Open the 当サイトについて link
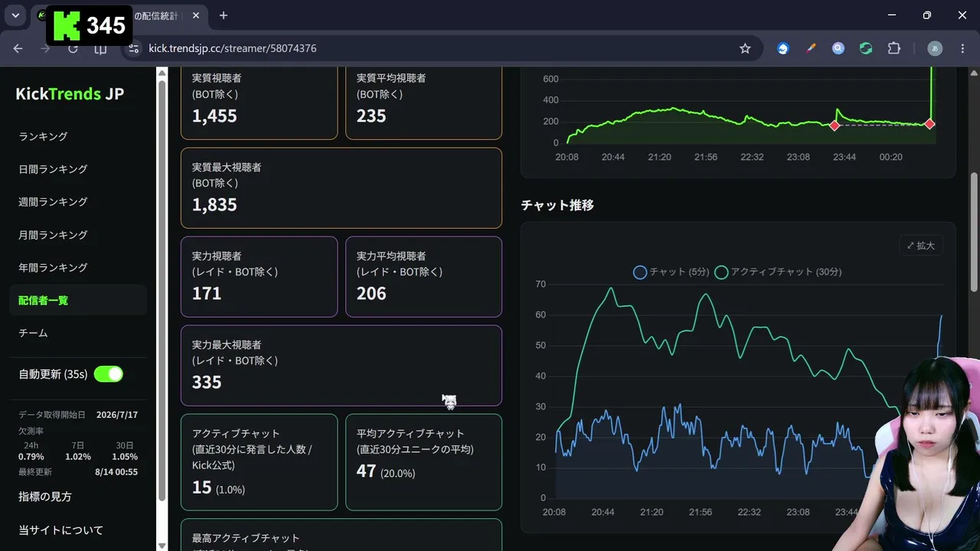The width and height of the screenshot is (980, 551). 60,530
